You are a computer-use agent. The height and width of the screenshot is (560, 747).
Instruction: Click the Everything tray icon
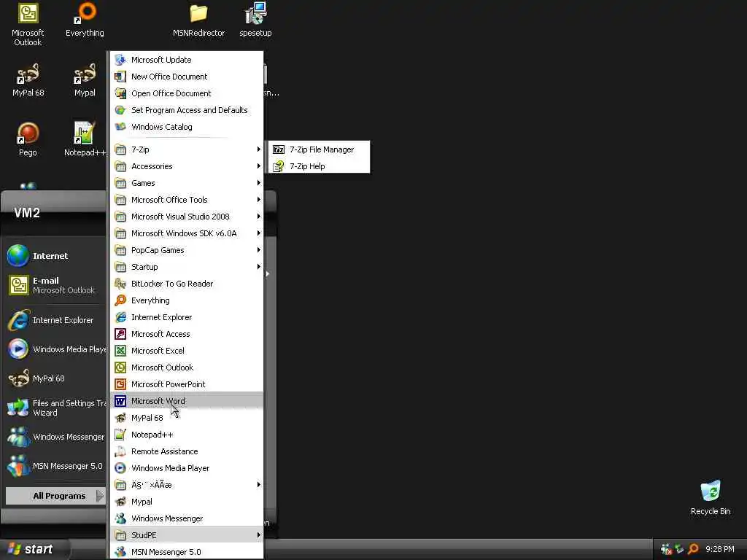tap(693, 550)
